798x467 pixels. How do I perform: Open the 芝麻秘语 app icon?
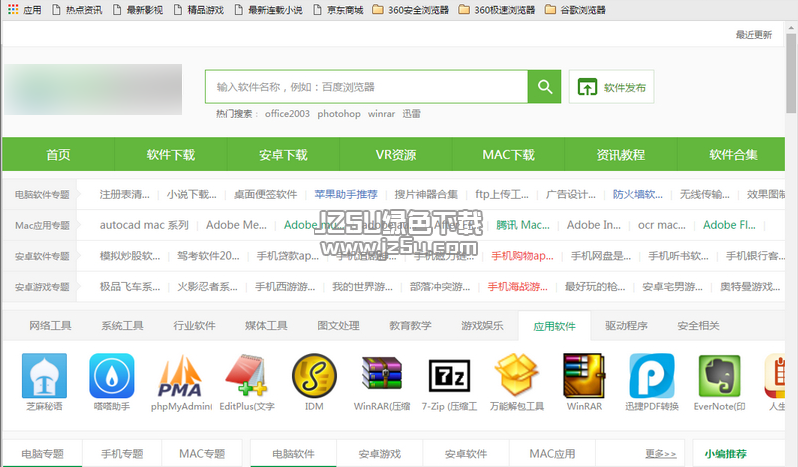44,376
